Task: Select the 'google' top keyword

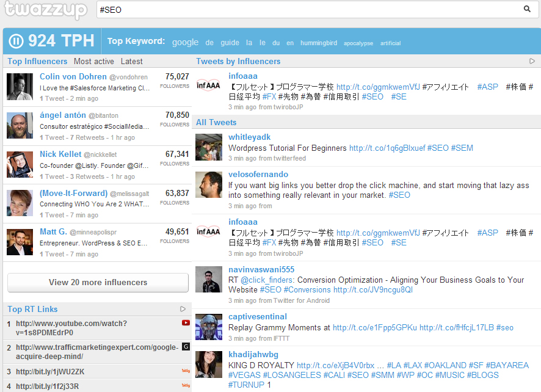Action: click(185, 43)
